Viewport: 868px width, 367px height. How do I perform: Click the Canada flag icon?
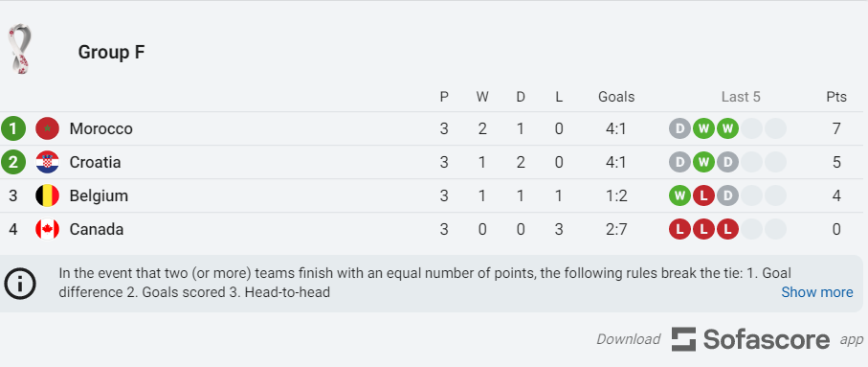click(47, 229)
